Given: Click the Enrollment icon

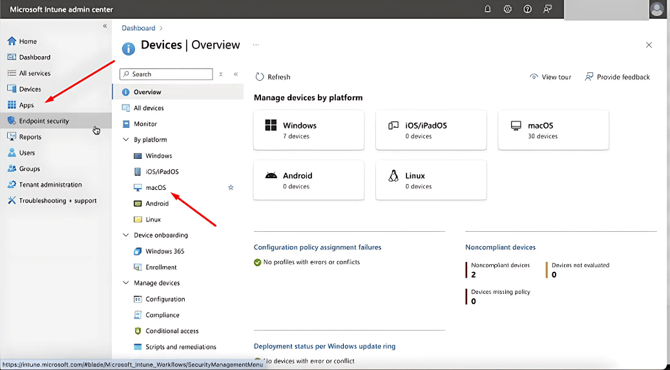Looking at the screenshot, I should [x=138, y=267].
